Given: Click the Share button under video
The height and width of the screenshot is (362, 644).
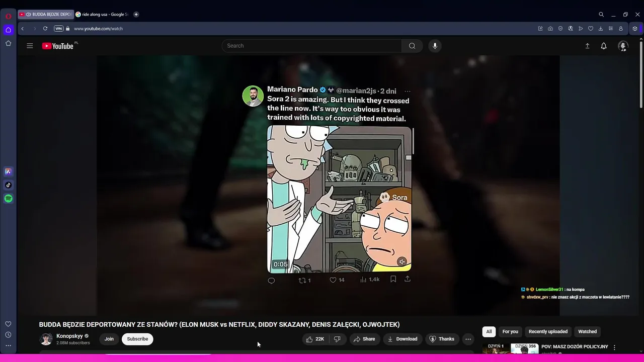Looking at the screenshot, I should (x=364, y=339).
